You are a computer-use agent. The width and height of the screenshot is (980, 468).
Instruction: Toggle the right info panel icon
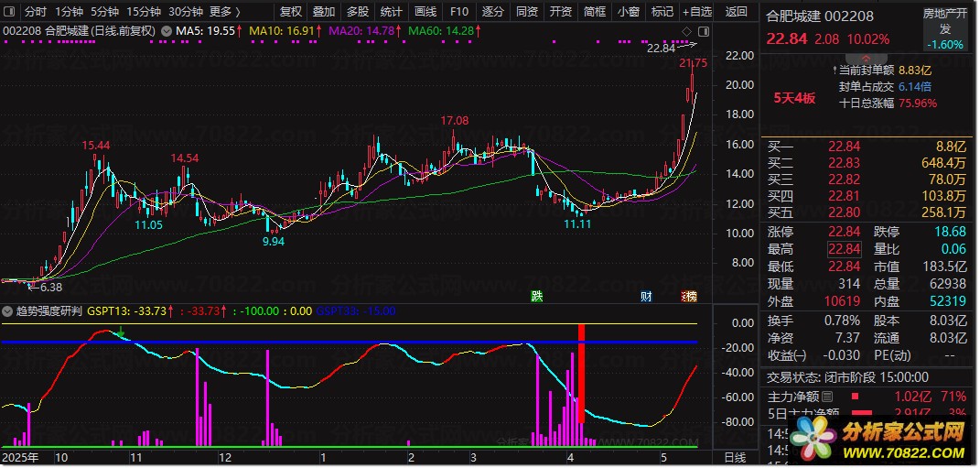tap(704, 30)
